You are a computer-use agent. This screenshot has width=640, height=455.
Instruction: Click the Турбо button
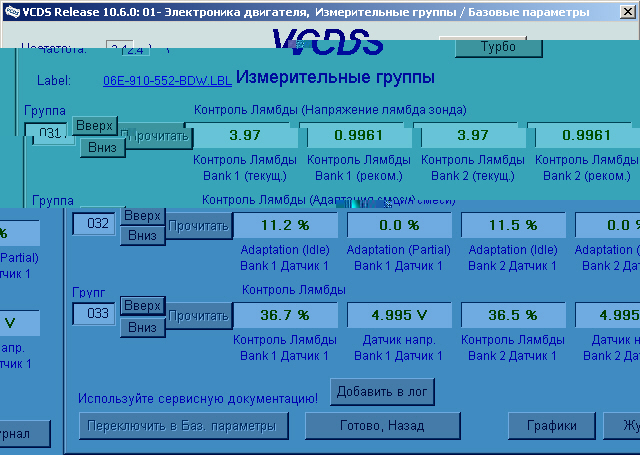point(498,47)
